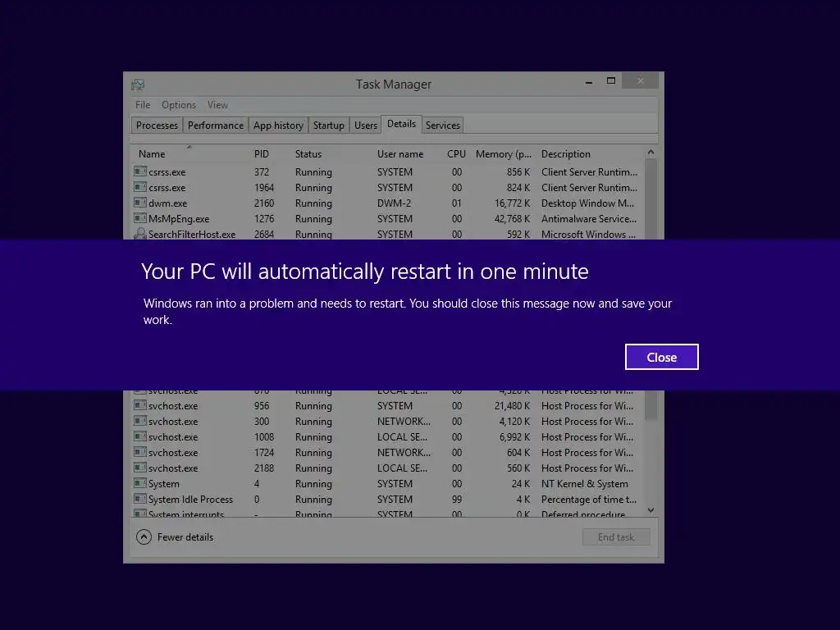
Task: Click the svchost.exe icon with PID 956
Action: (139, 405)
